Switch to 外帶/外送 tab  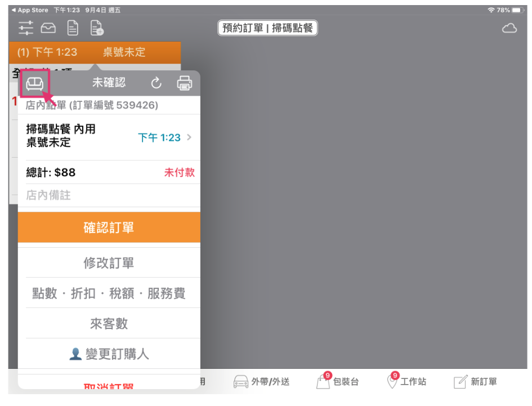(x=262, y=382)
